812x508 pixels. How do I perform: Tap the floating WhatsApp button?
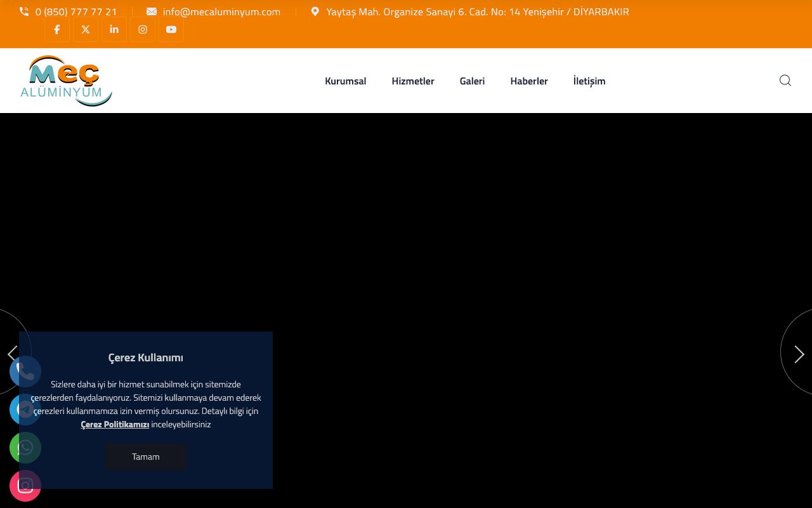coord(25,448)
